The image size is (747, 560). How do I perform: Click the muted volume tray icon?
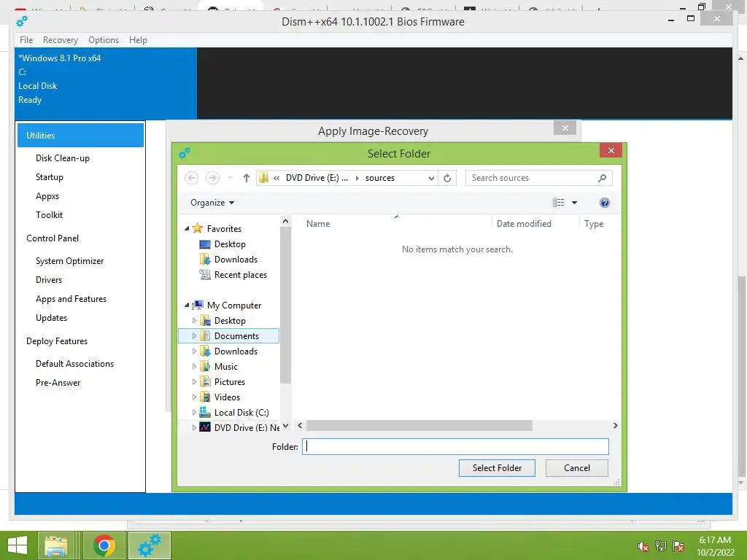click(643, 546)
